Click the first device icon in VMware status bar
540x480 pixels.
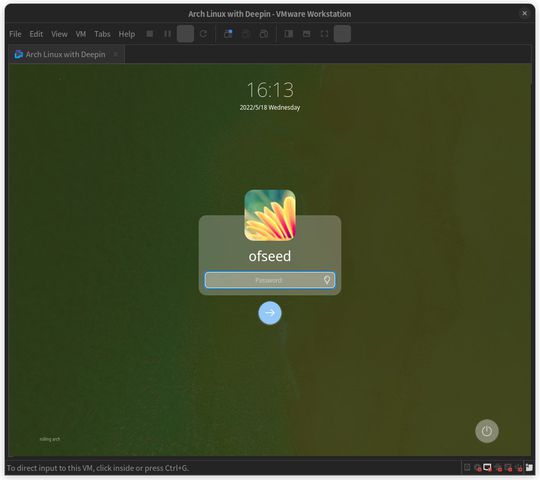point(467,467)
